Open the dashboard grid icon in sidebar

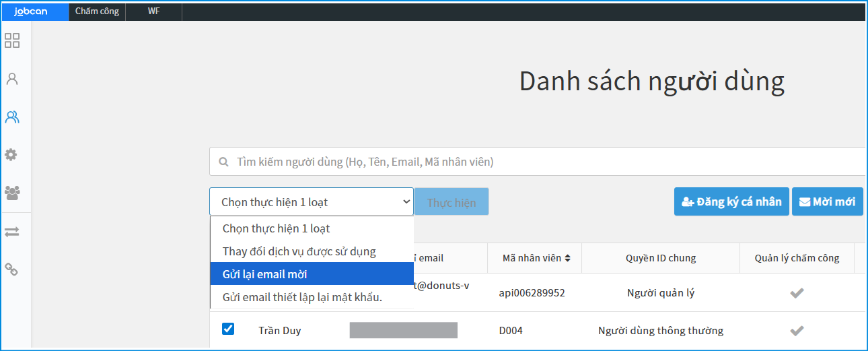[x=12, y=40]
